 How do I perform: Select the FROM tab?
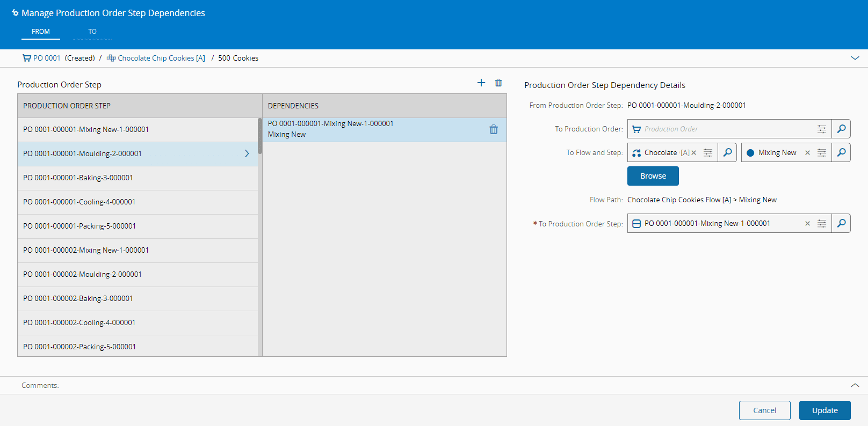point(41,32)
